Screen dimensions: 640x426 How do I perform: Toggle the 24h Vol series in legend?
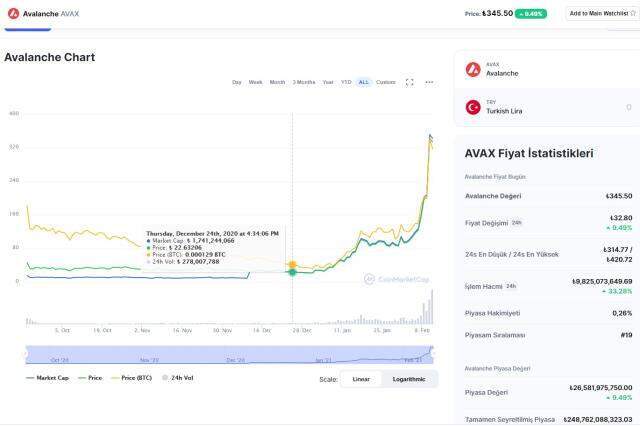(x=178, y=378)
